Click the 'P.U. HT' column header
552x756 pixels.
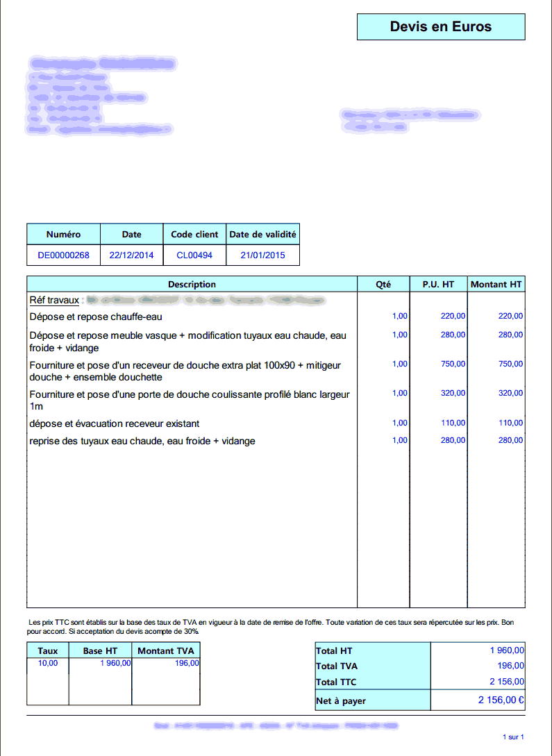pyautogui.click(x=438, y=284)
